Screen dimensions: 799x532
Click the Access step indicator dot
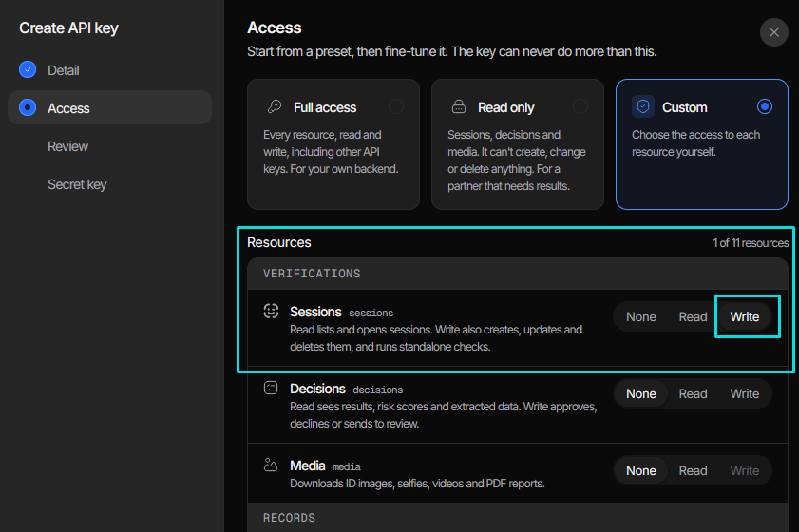pos(28,107)
